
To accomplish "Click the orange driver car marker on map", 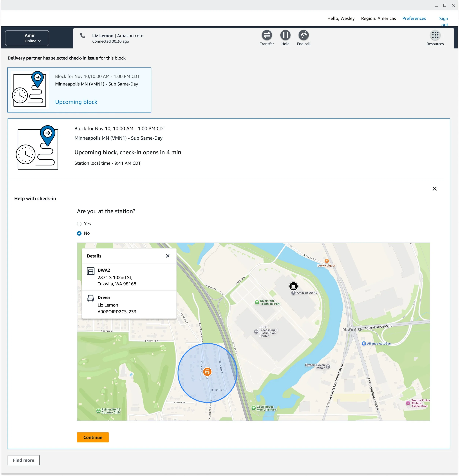I will [x=207, y=372].
